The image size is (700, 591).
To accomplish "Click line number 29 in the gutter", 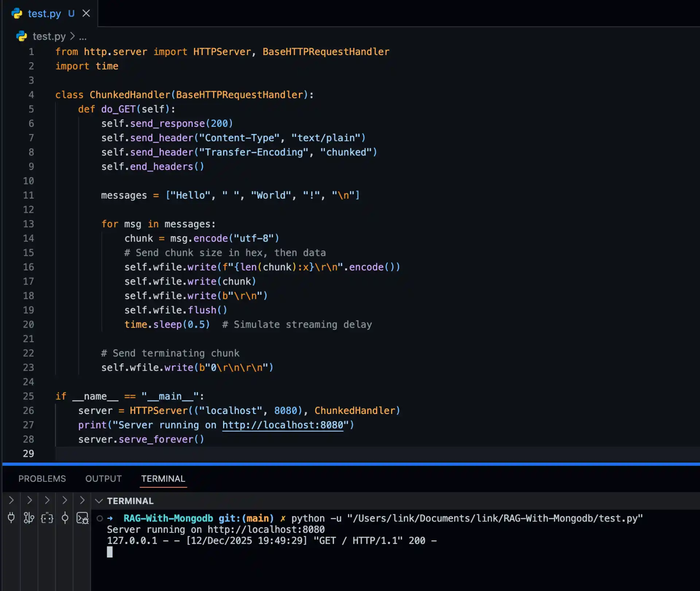I will pos(28,454).
